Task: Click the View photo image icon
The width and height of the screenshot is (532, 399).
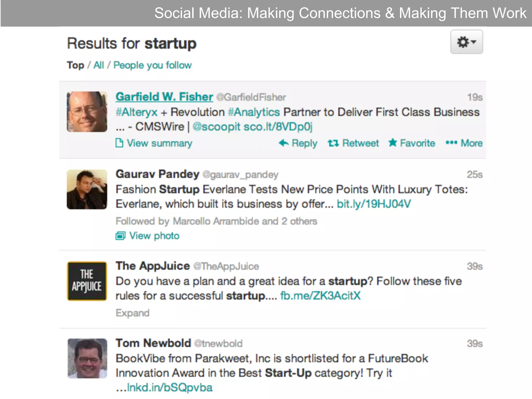Action: click(x=120, y=236)
